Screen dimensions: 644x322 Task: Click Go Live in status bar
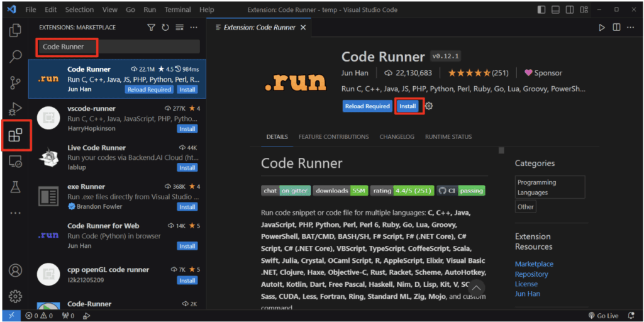603,316
